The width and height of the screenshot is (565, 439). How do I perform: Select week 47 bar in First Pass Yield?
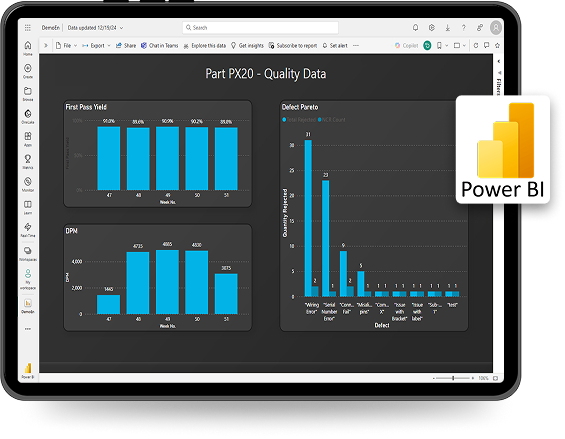(108, 158)
